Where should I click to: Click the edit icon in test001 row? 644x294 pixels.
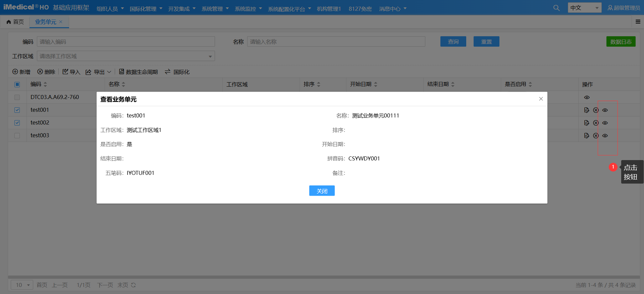click(x=587, y=110)
